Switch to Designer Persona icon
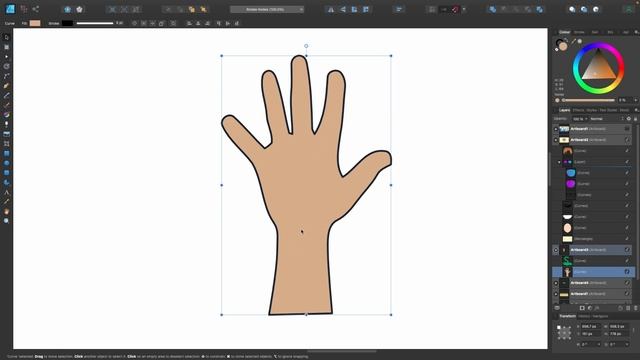 [10, 9]
